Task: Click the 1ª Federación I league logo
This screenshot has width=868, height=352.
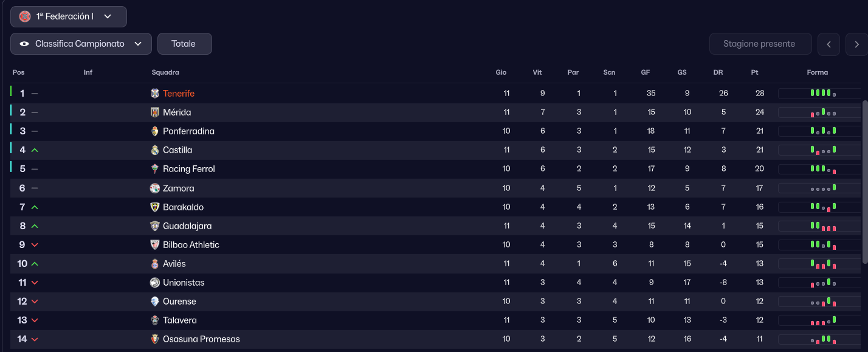Action: coord(25,16)
